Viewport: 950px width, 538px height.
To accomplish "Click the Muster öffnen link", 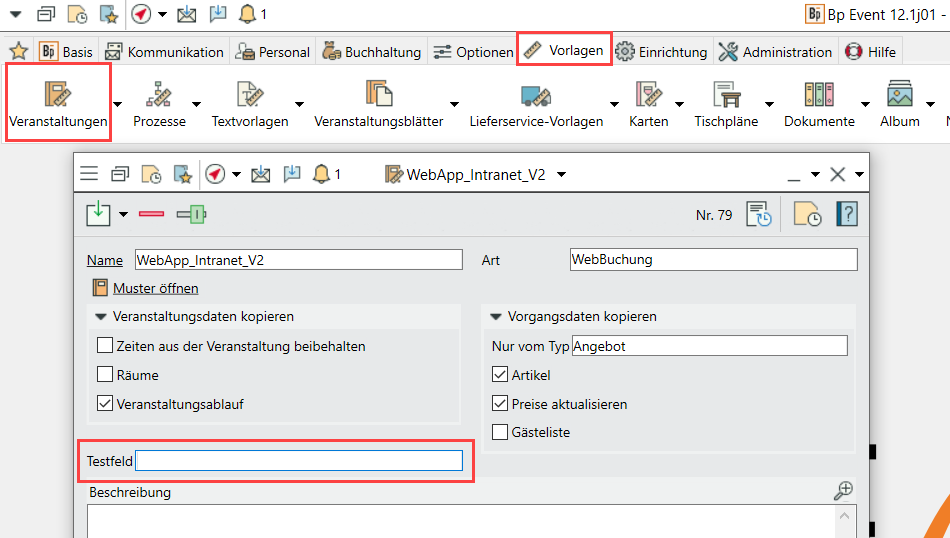I will pos(155,288).
